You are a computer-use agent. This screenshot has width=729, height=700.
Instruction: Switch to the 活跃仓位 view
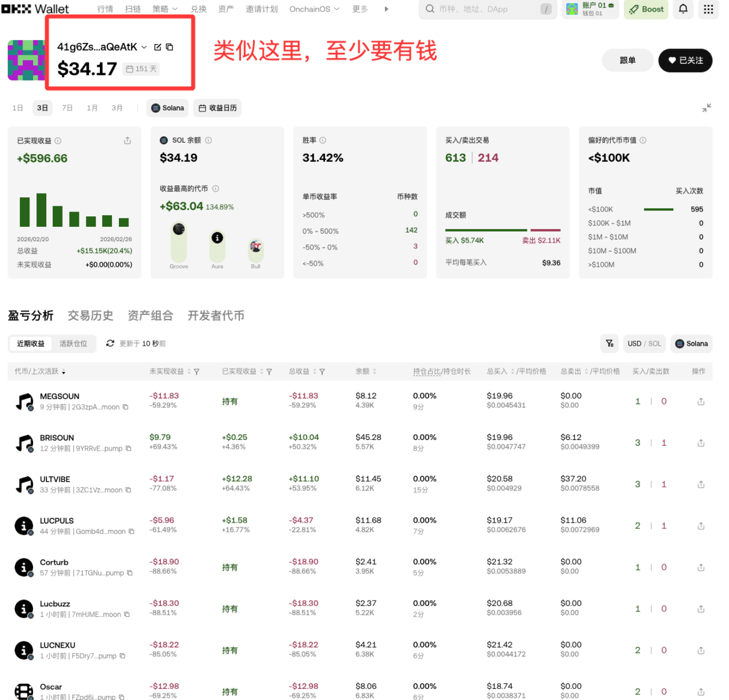[73, 343]
